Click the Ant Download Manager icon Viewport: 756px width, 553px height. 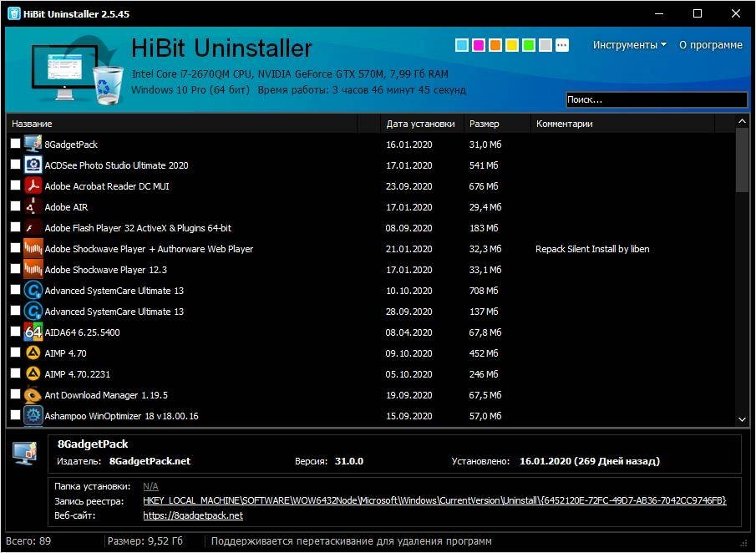(33, 394)
